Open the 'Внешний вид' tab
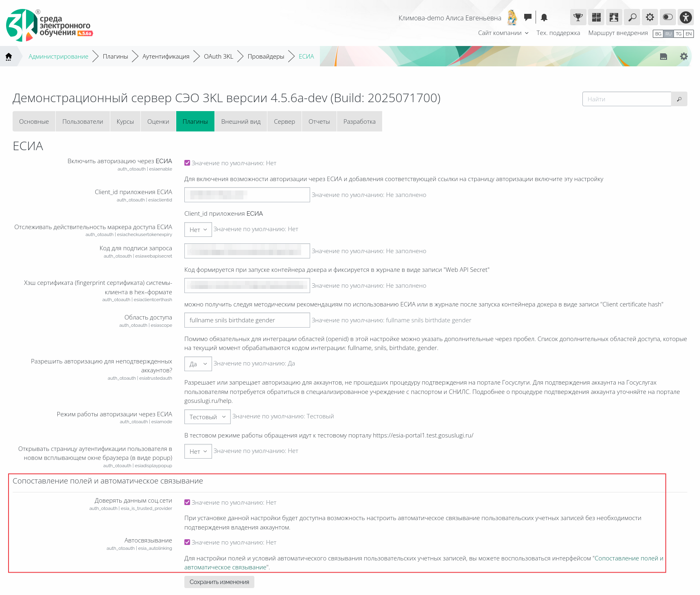 tap(241, 122)
